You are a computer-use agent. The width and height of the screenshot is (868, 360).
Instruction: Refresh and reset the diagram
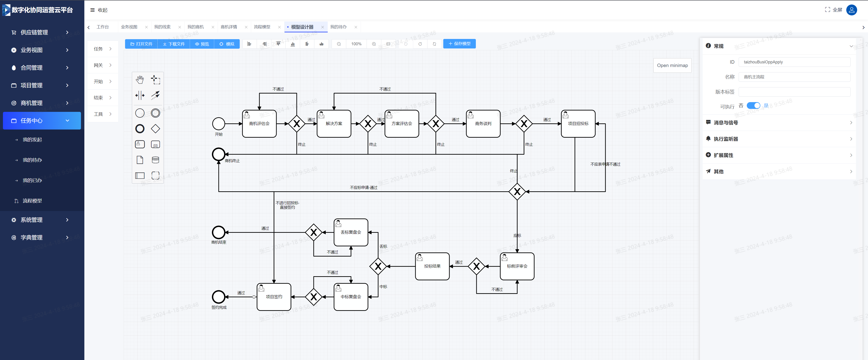[x=434, y=44]
